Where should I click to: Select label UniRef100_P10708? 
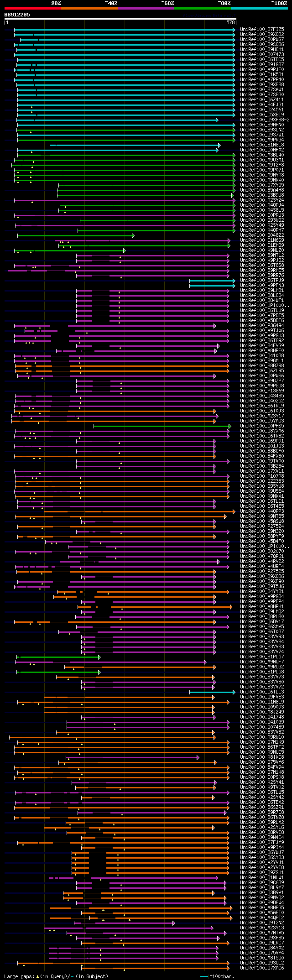[x=262, y=476]
